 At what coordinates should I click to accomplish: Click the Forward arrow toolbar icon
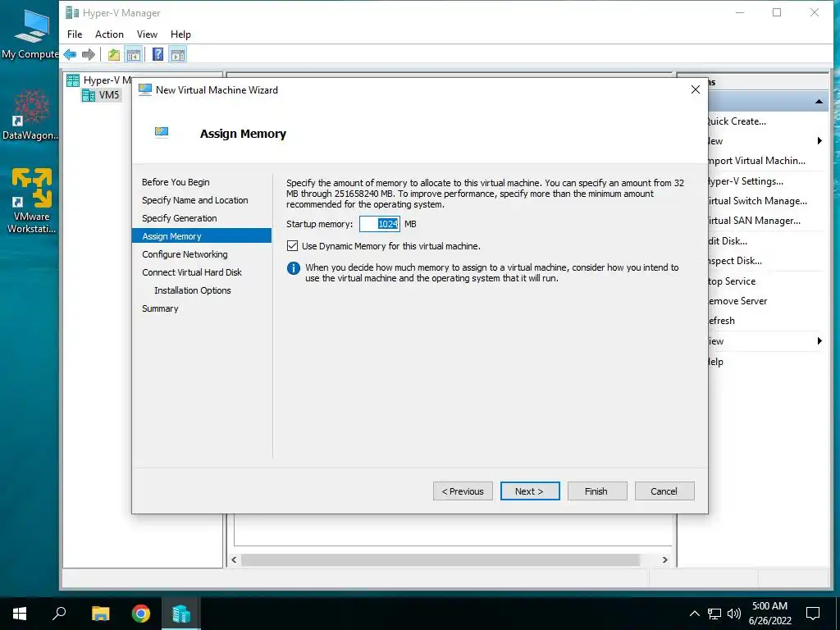tap(89, 54)
